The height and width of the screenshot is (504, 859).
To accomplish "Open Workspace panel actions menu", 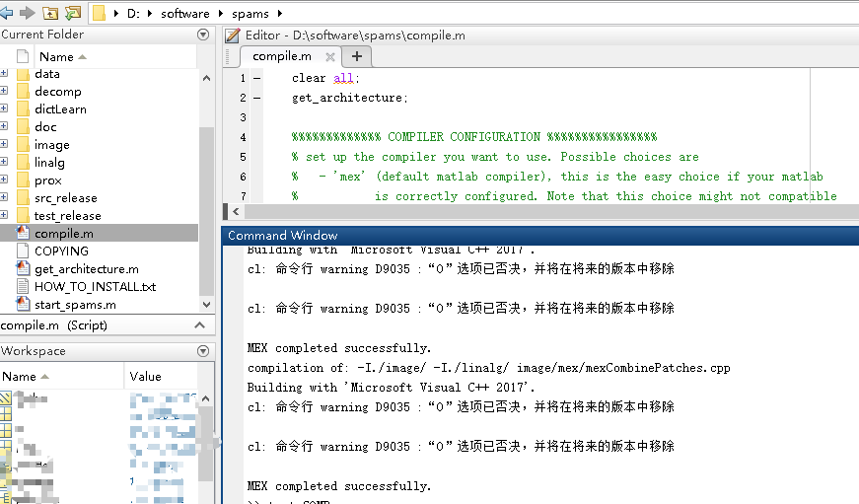I will pyautogui.click(x=203, y=351).
